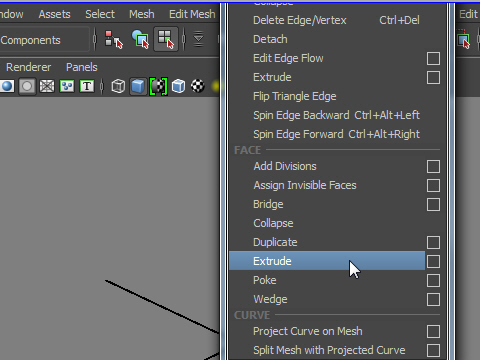The width and height of the screenshot is (480, 360).
Task: Open Edit Edge Flow options box
Action: click(433, 59)
